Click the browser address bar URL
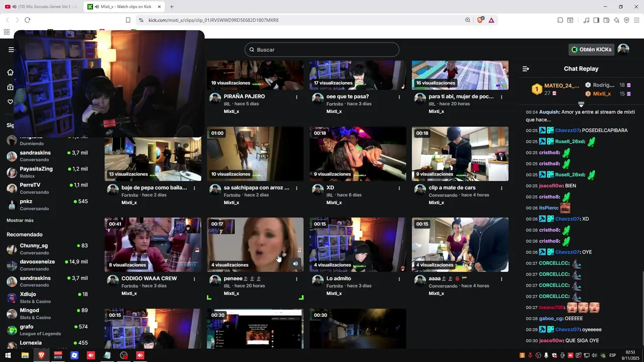644x362 pixels. pos(213,20)
